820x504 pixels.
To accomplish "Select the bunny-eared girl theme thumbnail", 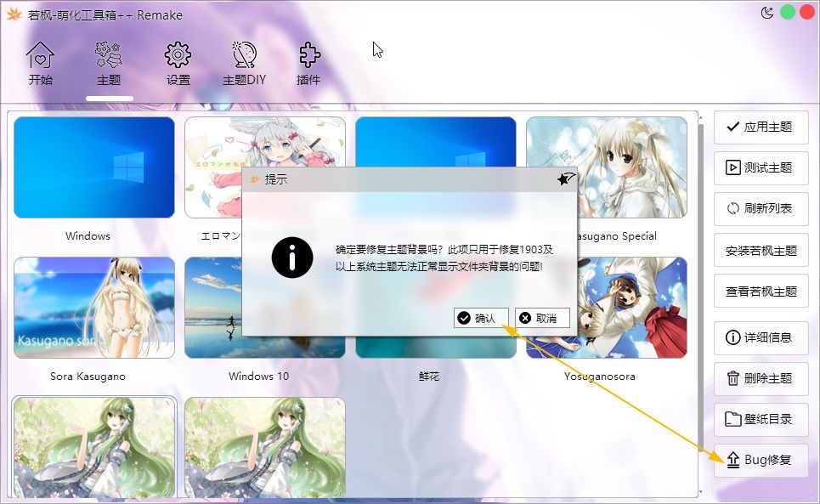I will click(x=264, y=141).
